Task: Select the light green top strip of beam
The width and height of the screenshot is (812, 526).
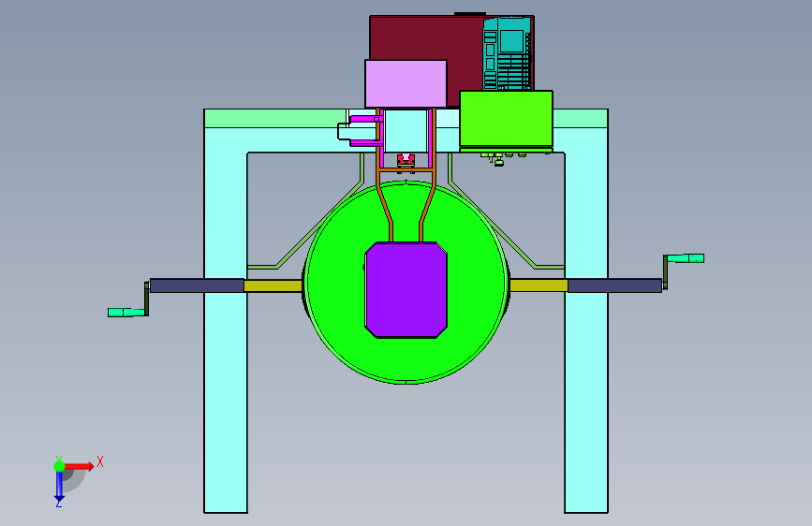Action: point(275,119)
